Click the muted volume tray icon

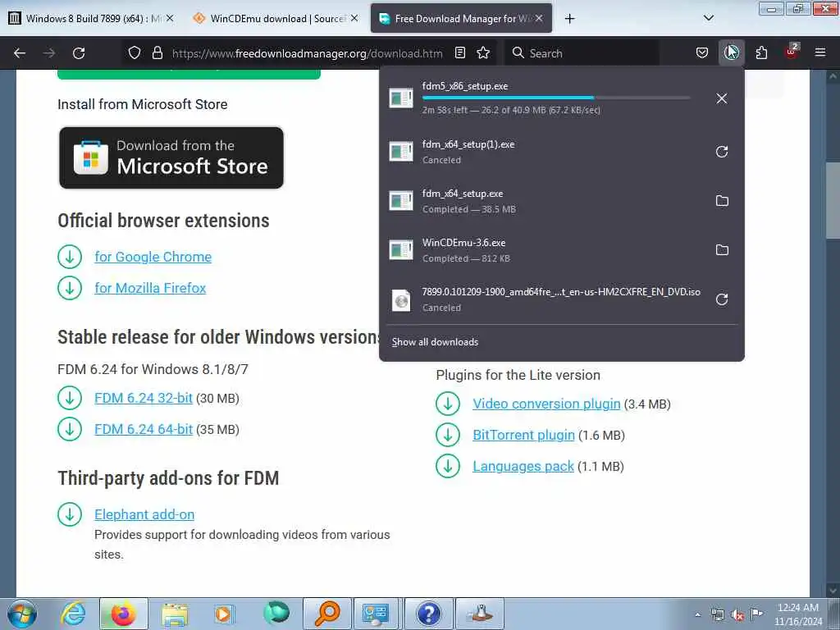(737, 615)
